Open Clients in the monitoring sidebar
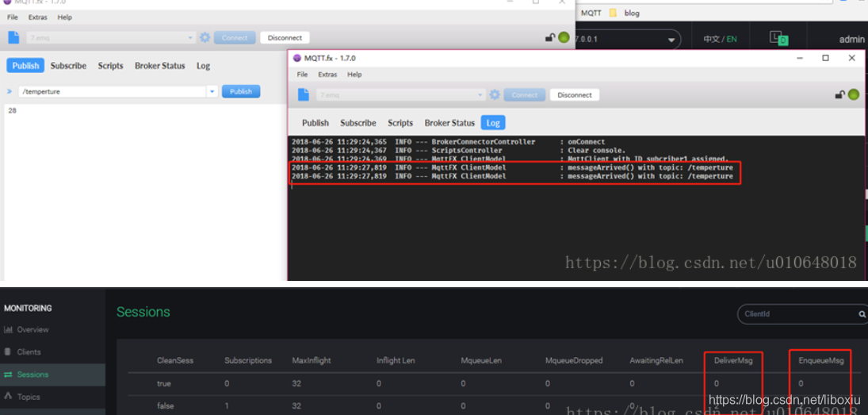The image size is (868, 415). click(x=29, y=352)
